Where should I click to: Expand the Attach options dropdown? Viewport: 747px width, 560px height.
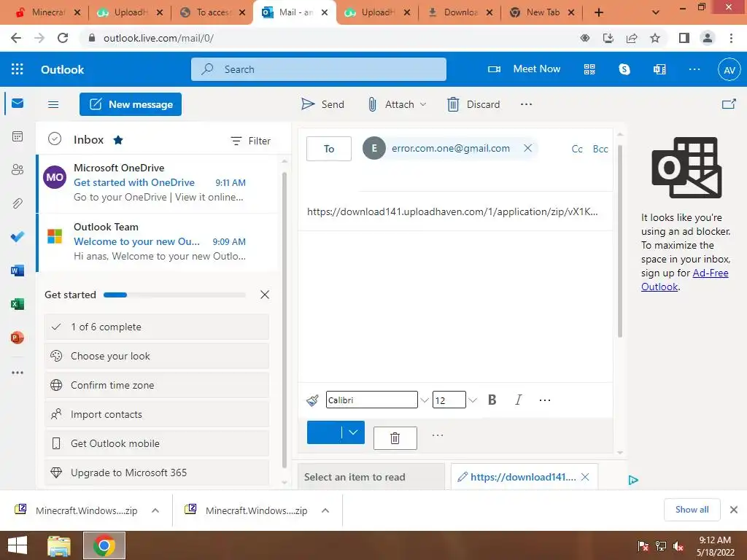coord(423,104)
